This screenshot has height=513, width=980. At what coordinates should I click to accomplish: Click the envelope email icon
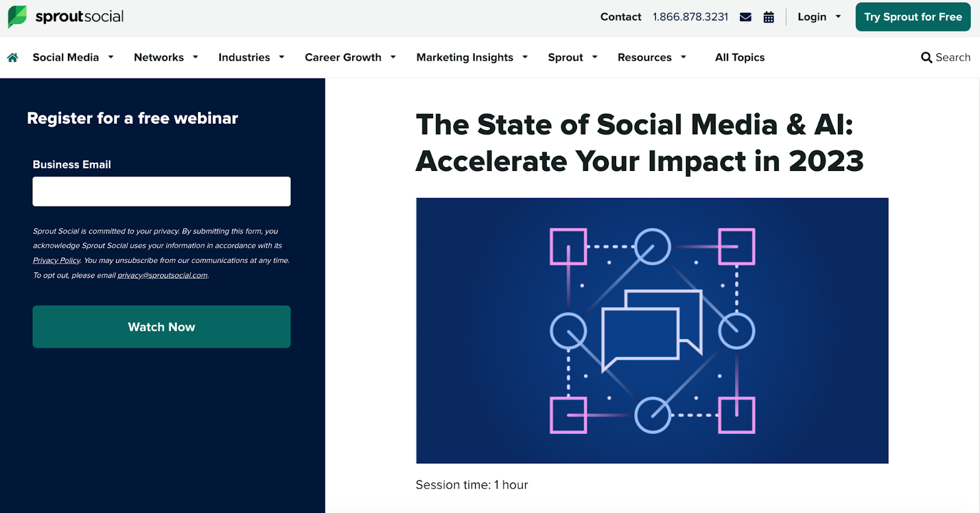[745, 17]
